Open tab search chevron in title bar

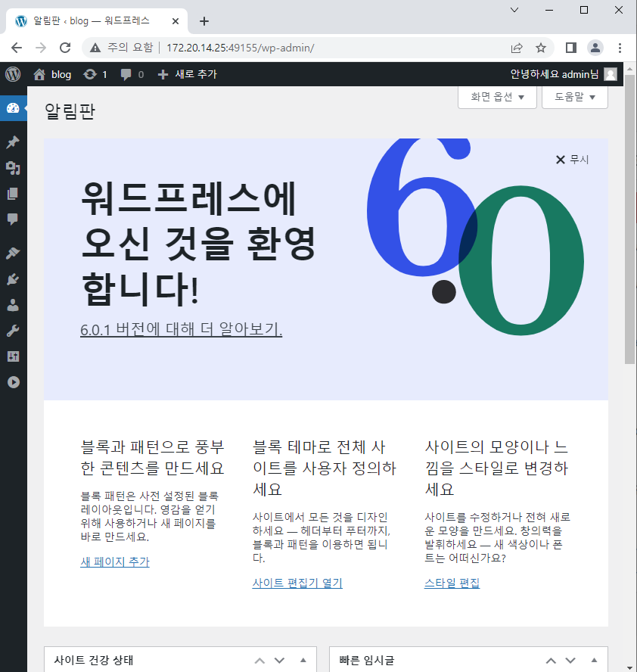514,10
